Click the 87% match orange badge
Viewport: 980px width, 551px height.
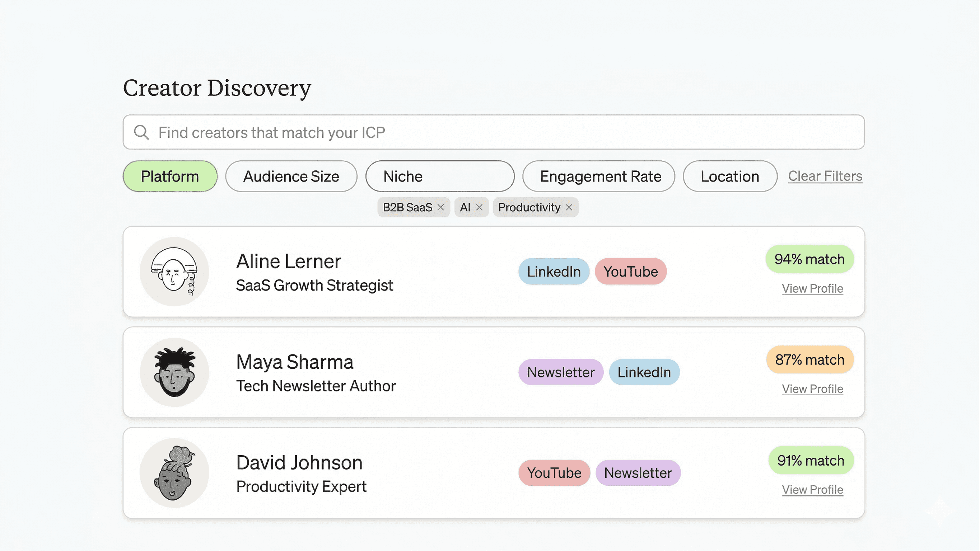(x=809, y=360)
